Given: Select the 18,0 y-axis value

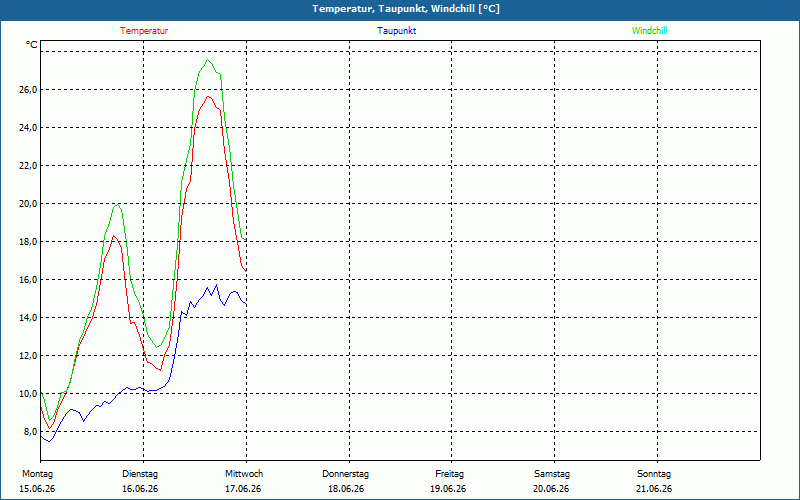Looking at the screenshot, I should pos(29,242).
